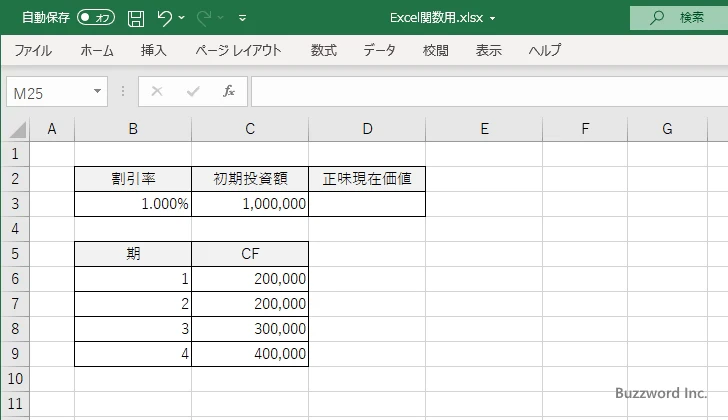Switch to the ヘルプ tab

pyautogui.click(x=545, y=50)
